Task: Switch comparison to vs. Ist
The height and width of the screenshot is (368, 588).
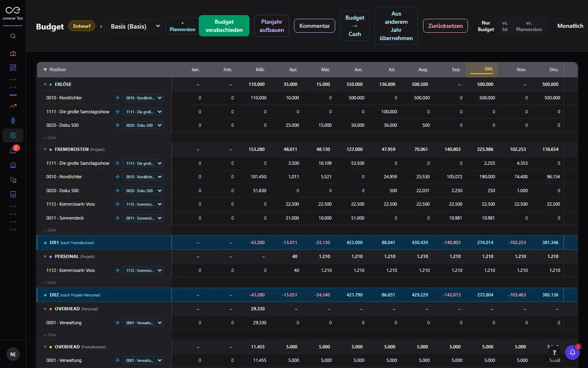Action: pyautogui.click(x=505, y=26)
